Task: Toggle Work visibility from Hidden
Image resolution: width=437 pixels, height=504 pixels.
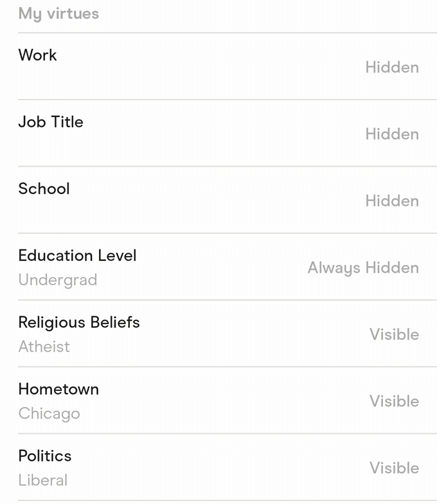Action: pos(392,67)
